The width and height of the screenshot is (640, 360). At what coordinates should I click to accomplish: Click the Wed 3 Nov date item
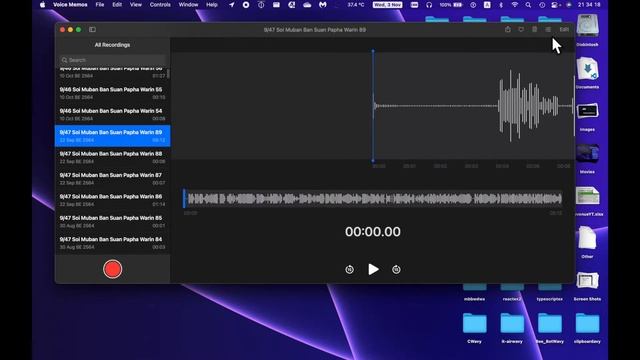tap(387, 5)
